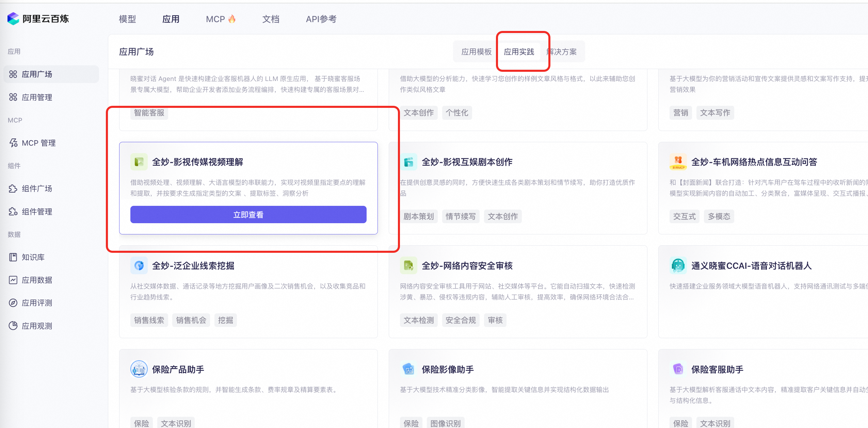Click the 销售线索 tag
Viewport: 868px width, 428px height.
(149, 320)
